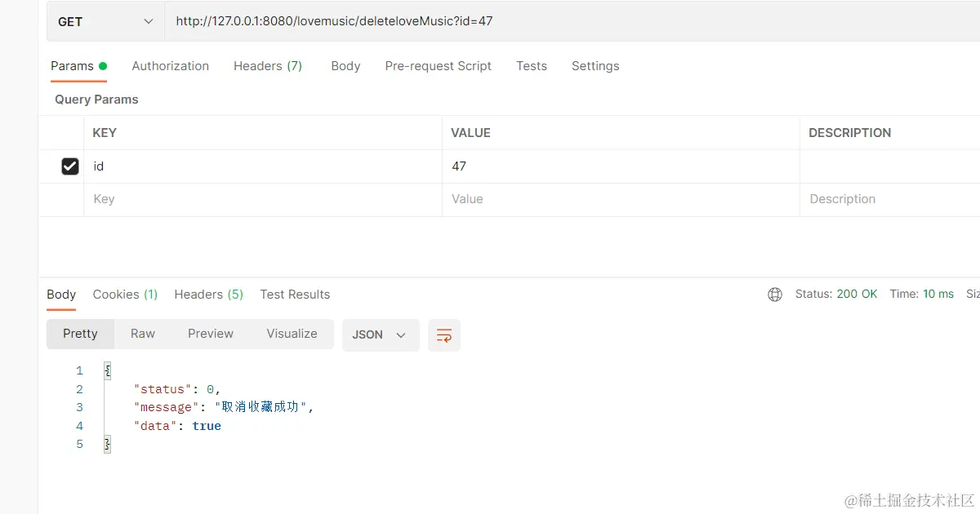Open the response Cookies (1) tab

(x=125, y=295)
